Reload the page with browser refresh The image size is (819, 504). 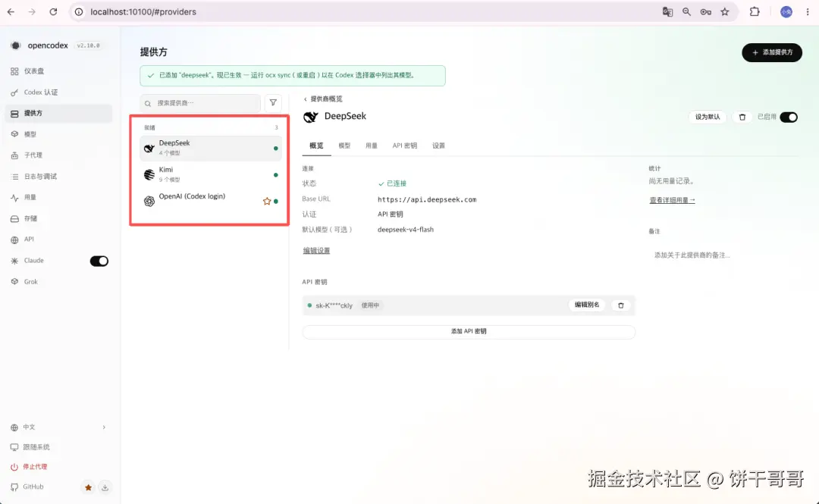tap(53, 11)
